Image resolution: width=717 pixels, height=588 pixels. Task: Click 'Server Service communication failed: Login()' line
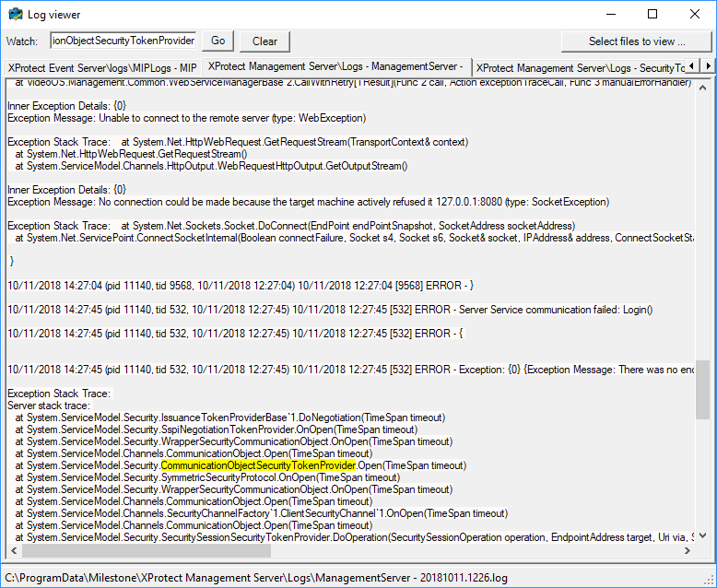coord(330,310)
